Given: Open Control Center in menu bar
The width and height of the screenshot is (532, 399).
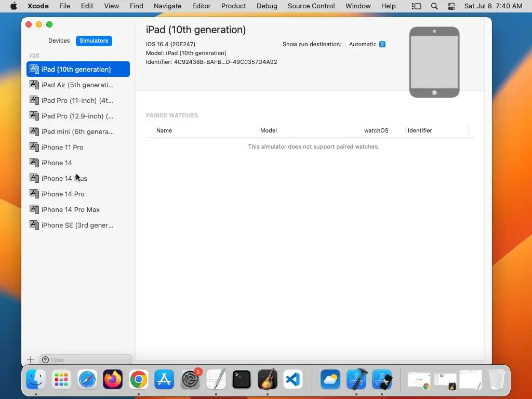Looking at the screenshot, I should [x=451, y=6].
